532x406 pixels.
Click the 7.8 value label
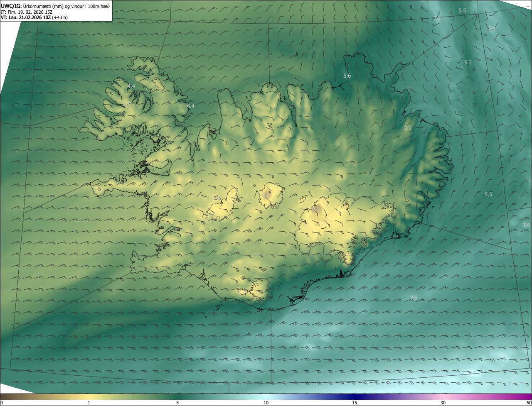[492, 28]
